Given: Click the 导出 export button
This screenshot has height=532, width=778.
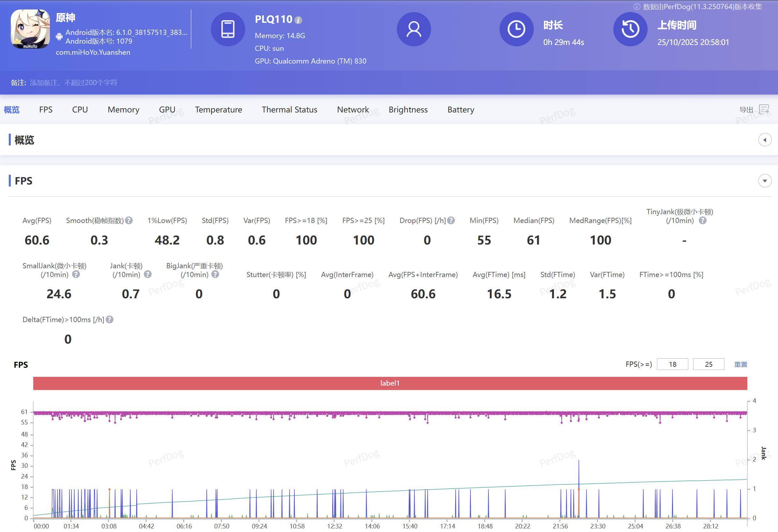Looking at the screenshot, I should point(746,110).
